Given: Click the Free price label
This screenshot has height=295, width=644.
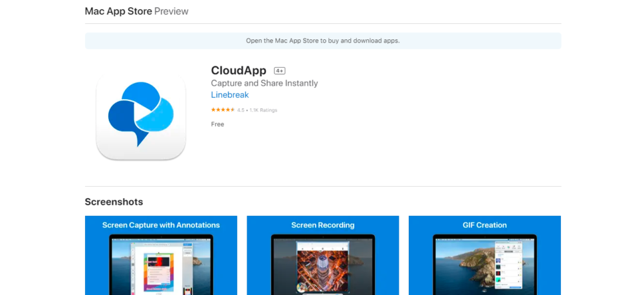Looking at the screenshot, I should 218,124.
